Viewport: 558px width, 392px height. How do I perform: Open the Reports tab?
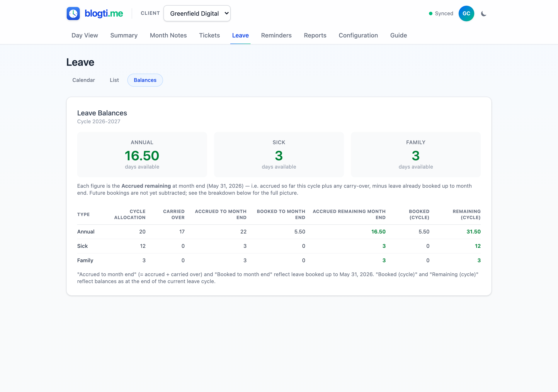click(315, 35)
